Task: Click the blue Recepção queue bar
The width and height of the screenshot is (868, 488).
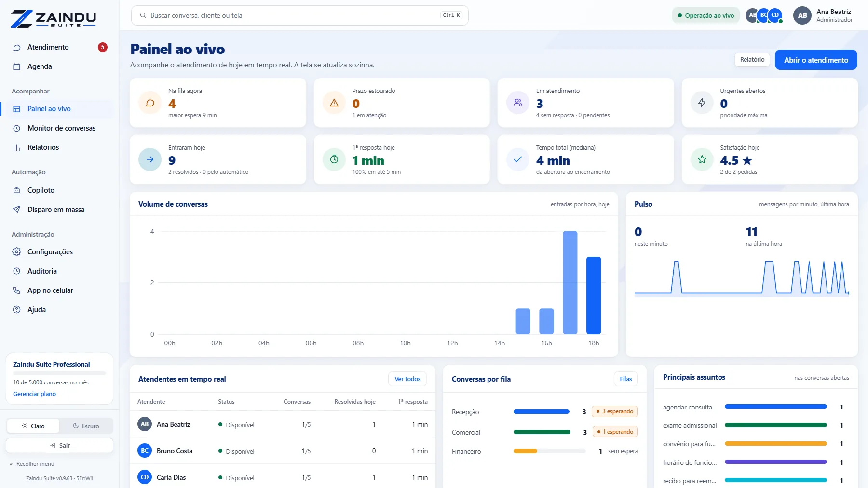Action: [x=542, y=411]
